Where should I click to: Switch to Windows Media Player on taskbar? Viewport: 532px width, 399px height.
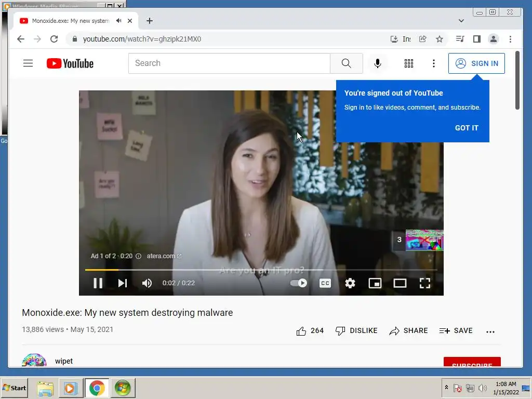click(71, 388)
